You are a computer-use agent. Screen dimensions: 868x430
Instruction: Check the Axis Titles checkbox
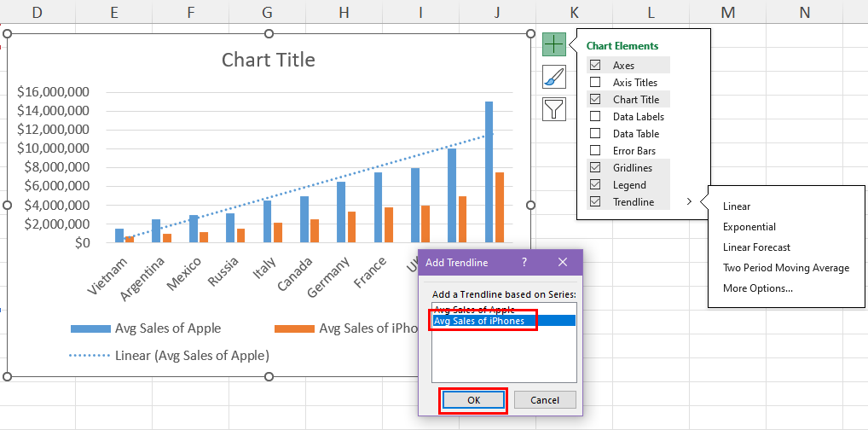(595, 83)
